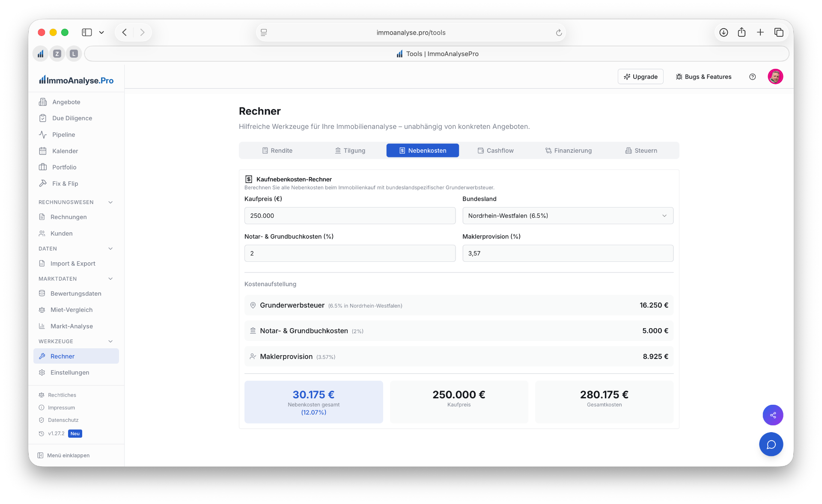Reload page with refresh icon
The width and height of the screenshot is (822, 504).
[x=558, y=33]
